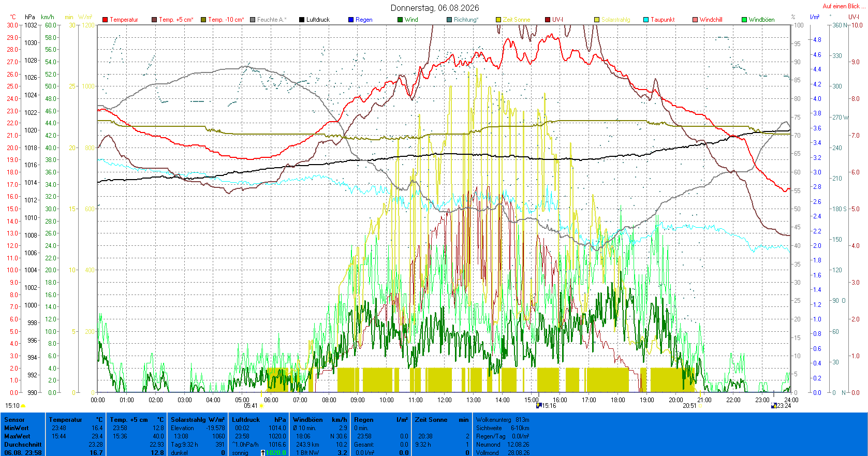The height and width of the screenshot is (456, 868).
Task: Click the 18:00 time axis label
Action: point(618,400)
